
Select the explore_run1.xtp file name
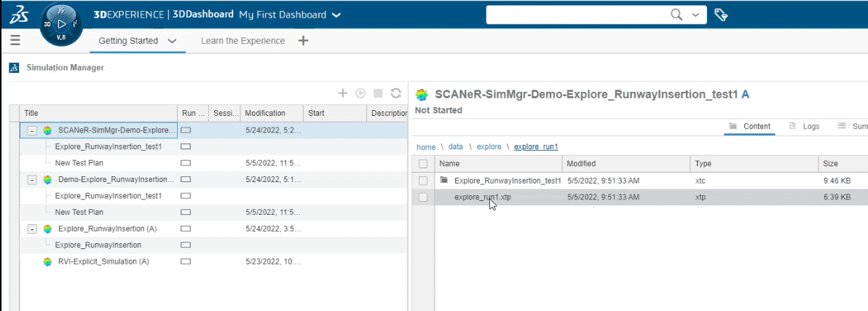click(483, 197)
